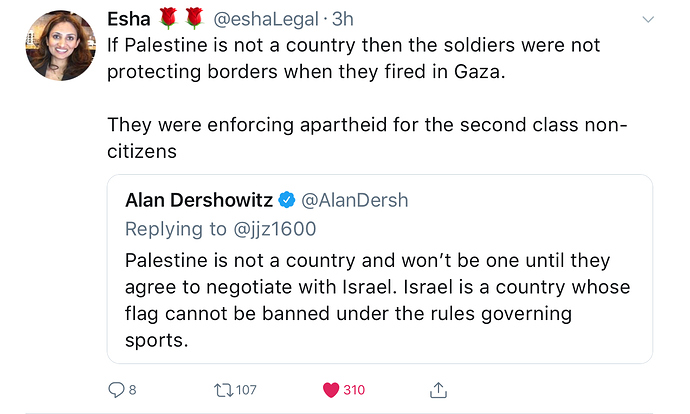Open Esha's profile picture
The image size is (690, 414).
pyautogui.click(x=61, y=45)
